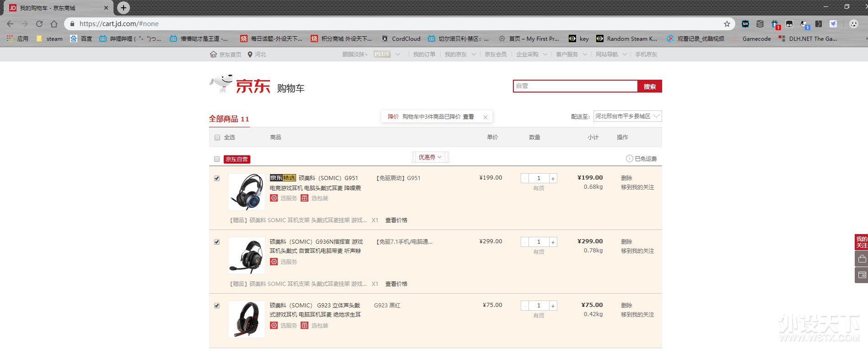Viewport: 868px width, 350px height.
Task: Open a new browser tab
Action: 123,8
